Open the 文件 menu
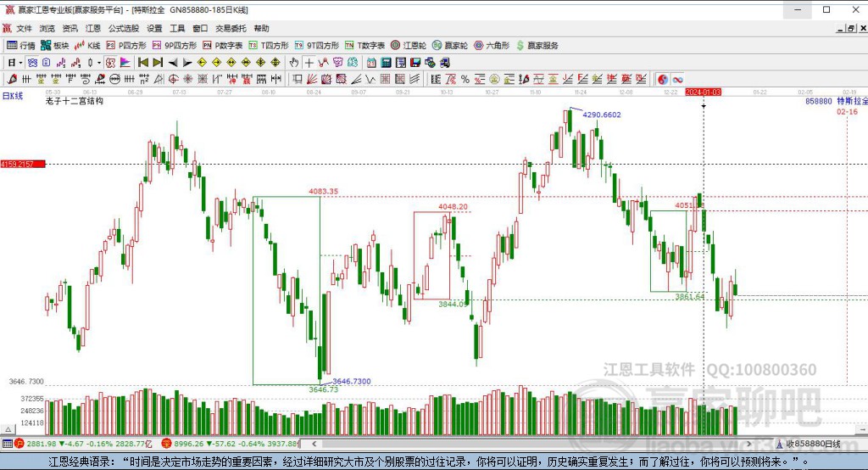This screenshot has width=868, height=470. [24, 28]
